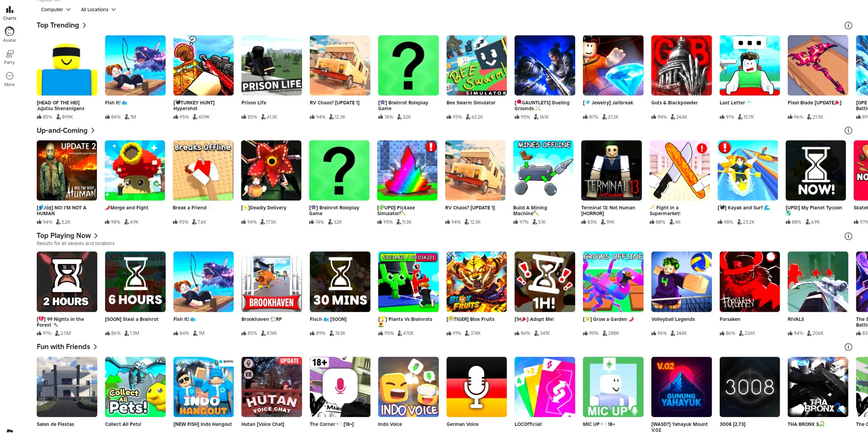Open the Avatar sidebar icon
The height and width of the screenshot is (433, 868).
click(x=9, y=31)
